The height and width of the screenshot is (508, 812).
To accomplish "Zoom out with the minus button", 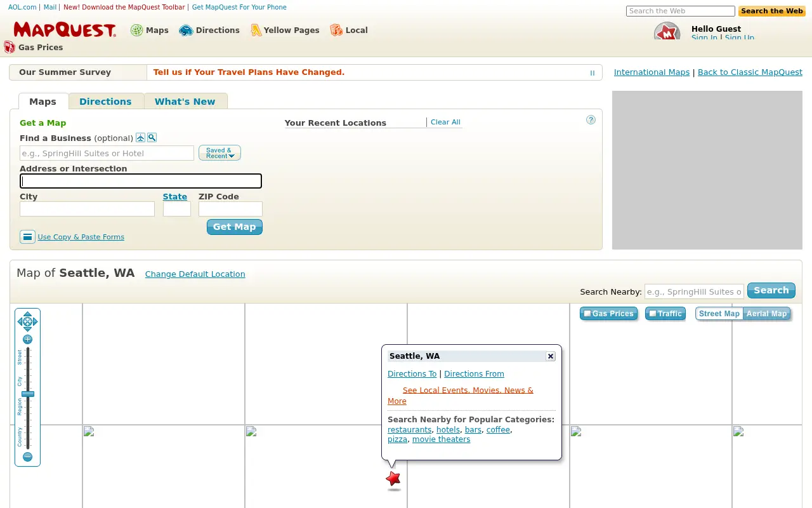I will point(27,457).
